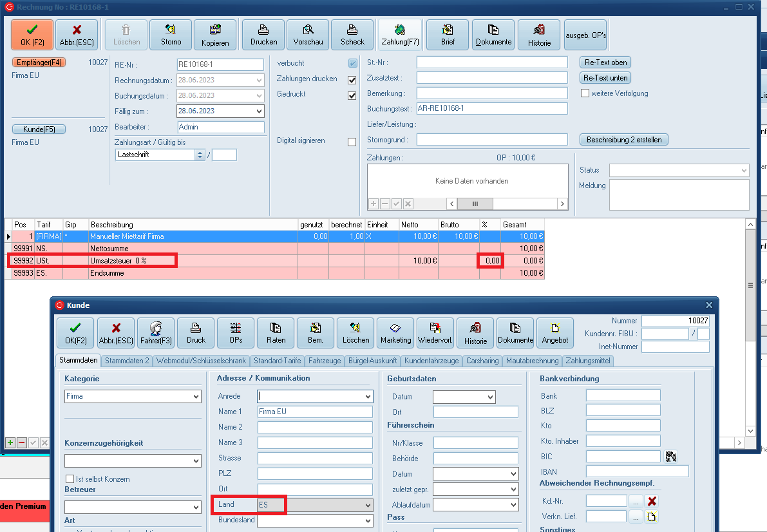767x532 pixels.
Task: Open Vorschau print preview
Action: 308,35
